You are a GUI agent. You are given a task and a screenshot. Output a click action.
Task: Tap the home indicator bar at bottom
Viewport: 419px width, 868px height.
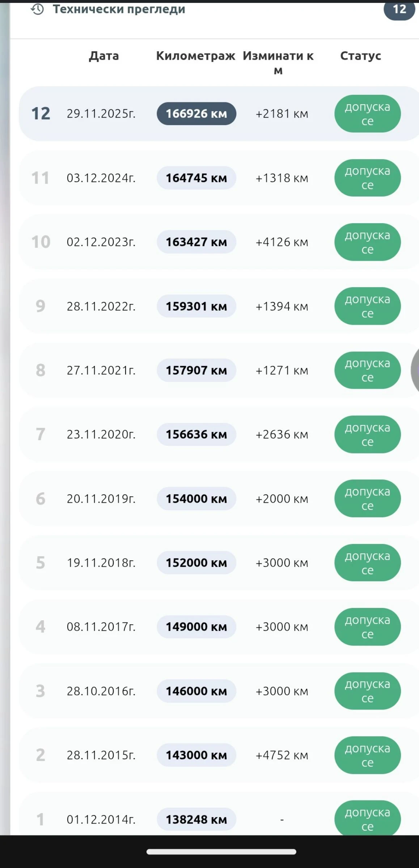coord(221,852)
